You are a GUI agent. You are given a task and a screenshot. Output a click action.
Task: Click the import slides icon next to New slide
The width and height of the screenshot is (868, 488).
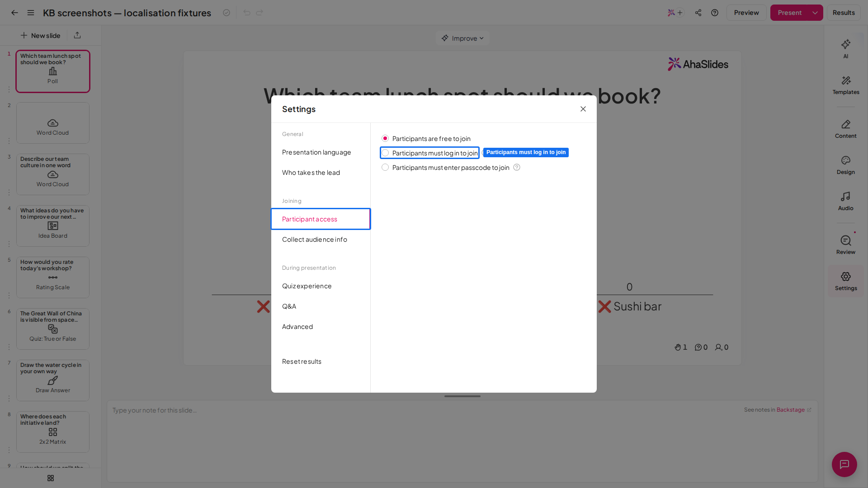click(77, 35)
